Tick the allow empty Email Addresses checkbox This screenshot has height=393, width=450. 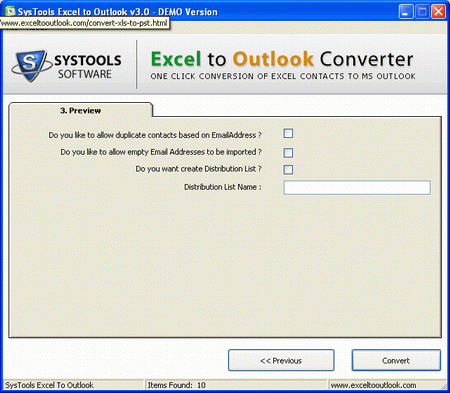tap(288, 153)
